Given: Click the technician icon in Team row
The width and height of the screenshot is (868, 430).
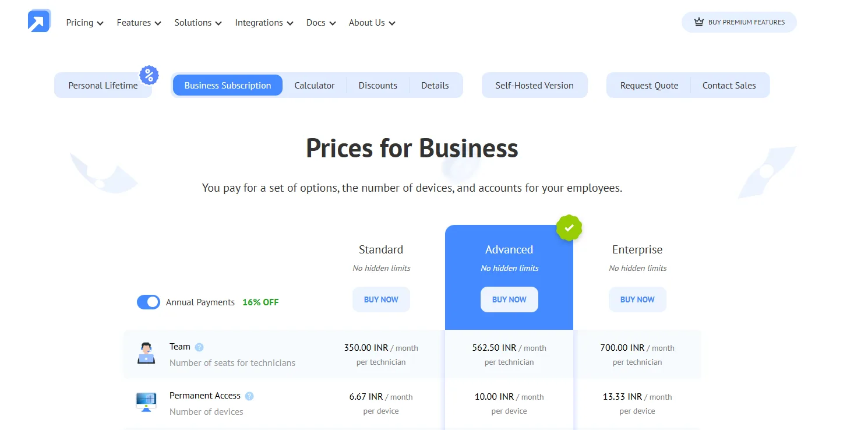Looking at the screenshot, I should (x=146, y=353).
